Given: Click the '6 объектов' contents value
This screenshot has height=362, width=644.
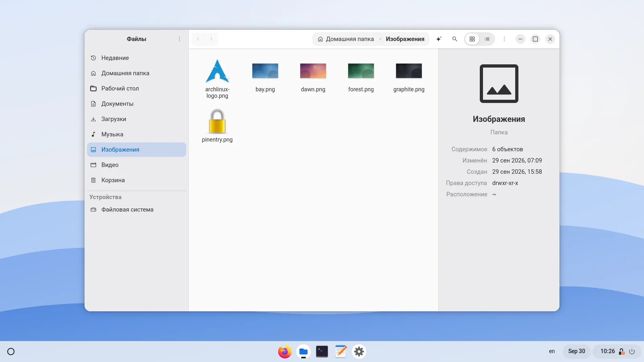Looking at the screenshot, I should pos(508,149).
